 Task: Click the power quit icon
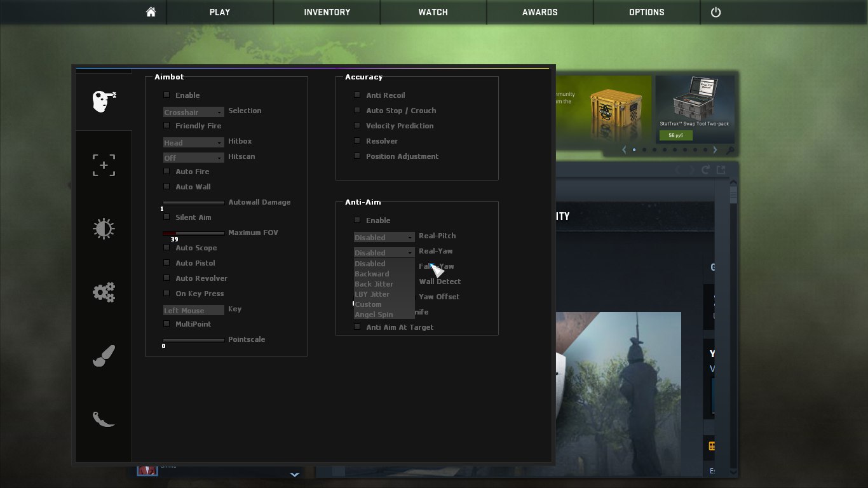coord(715,12)
